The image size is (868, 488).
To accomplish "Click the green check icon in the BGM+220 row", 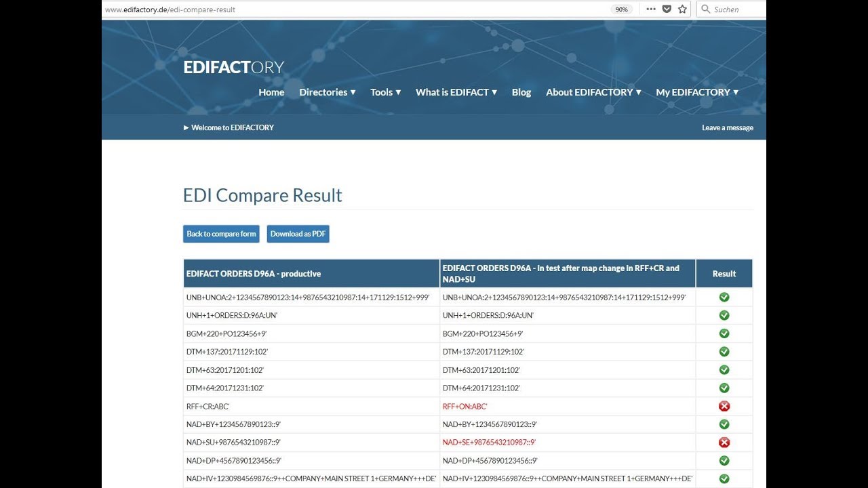I will pos(724,333).
